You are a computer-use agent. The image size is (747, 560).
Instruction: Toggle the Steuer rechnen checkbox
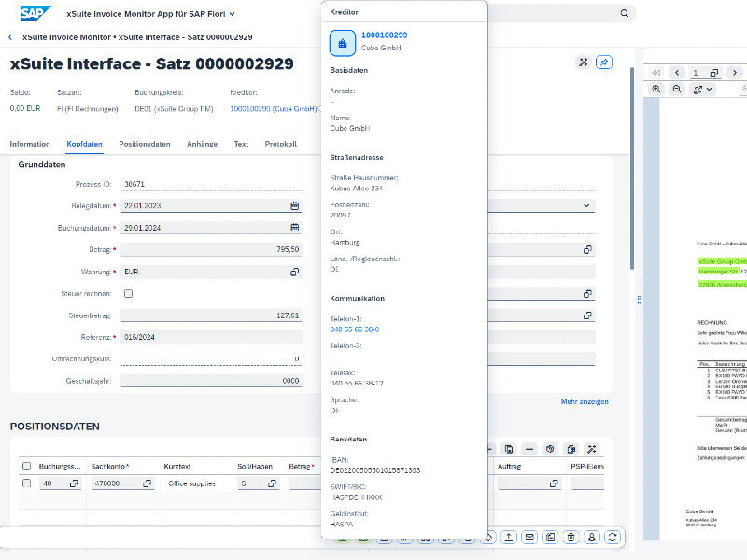pos(129,294)
